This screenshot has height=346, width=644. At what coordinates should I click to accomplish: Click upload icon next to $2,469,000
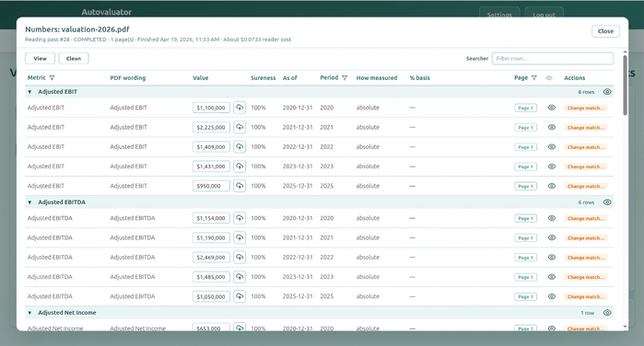[x=240, y=258]
